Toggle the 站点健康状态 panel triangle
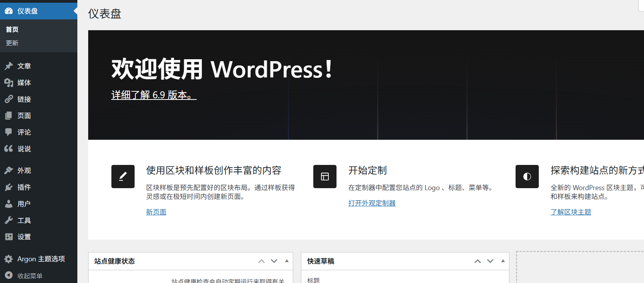644x283 pixels. [x=287, y=261]
